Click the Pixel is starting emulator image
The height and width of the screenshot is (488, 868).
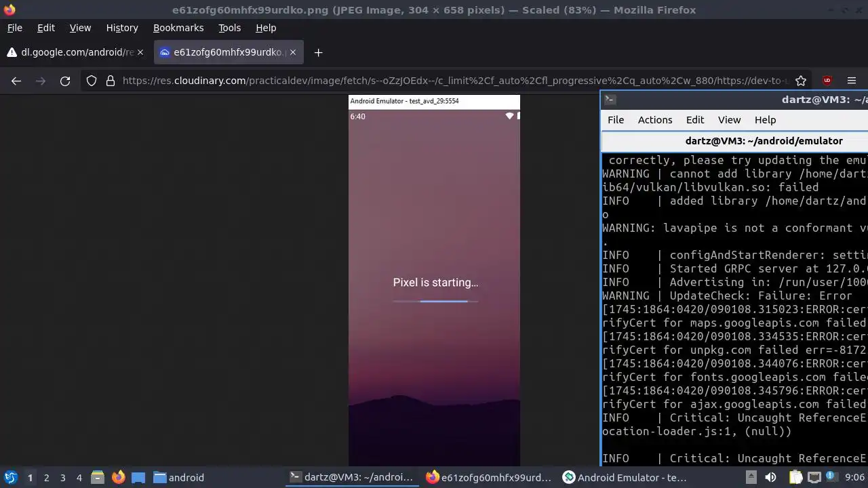[x=434, y=281]
